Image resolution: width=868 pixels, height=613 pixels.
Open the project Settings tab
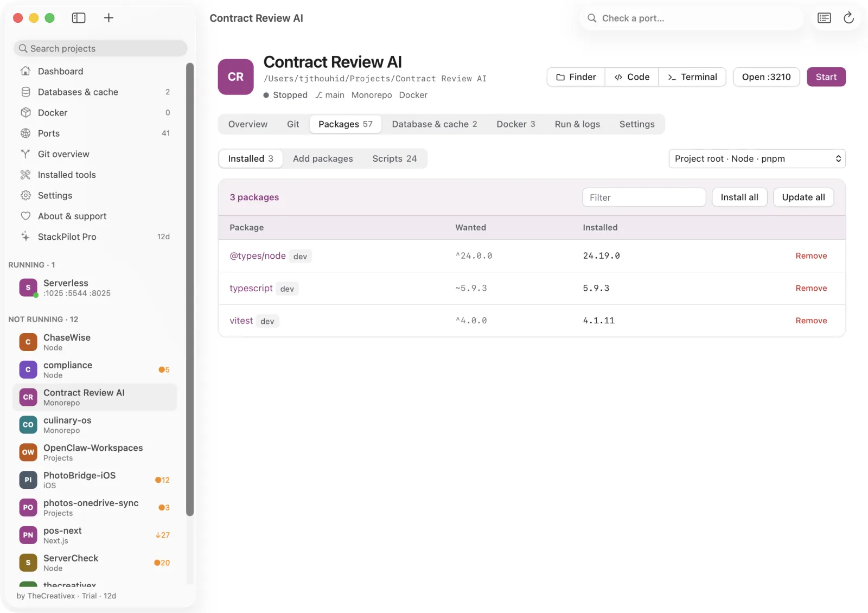(637, 124)
